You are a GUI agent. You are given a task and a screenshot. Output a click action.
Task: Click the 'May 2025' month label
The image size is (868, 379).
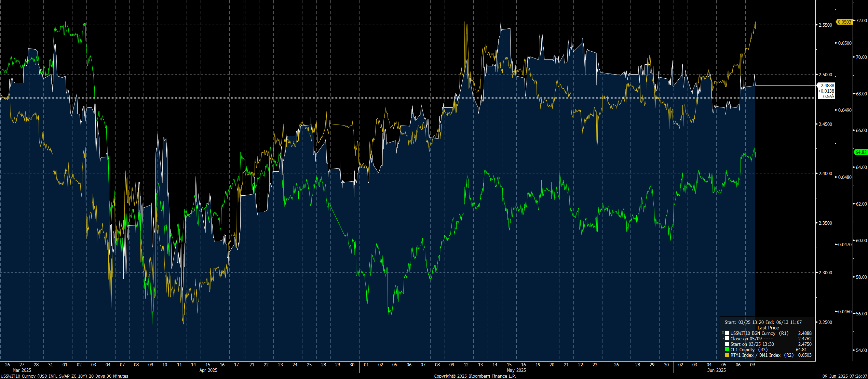click(516, 370)
